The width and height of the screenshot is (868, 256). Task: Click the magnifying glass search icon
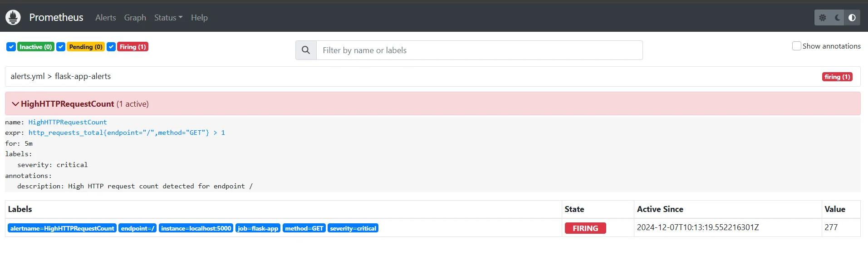click(306, 50)
